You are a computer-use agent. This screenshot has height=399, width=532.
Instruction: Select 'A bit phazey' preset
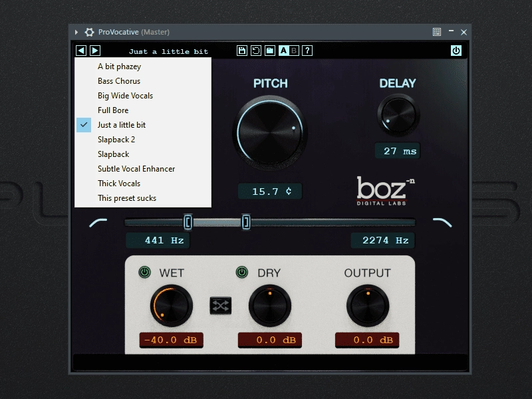pyautogui.click(x=143, y=66)
